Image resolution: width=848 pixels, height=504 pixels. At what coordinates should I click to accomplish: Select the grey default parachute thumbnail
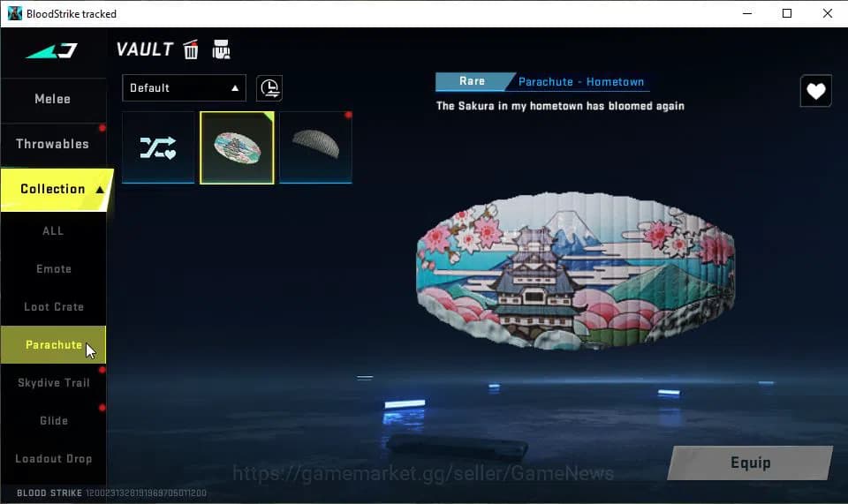pos(316,147)
